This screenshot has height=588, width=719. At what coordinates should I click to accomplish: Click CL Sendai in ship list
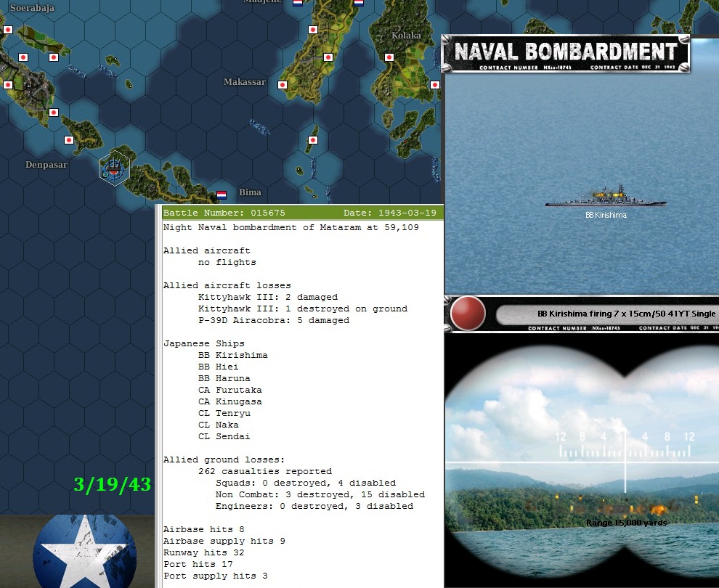(224, 436)
